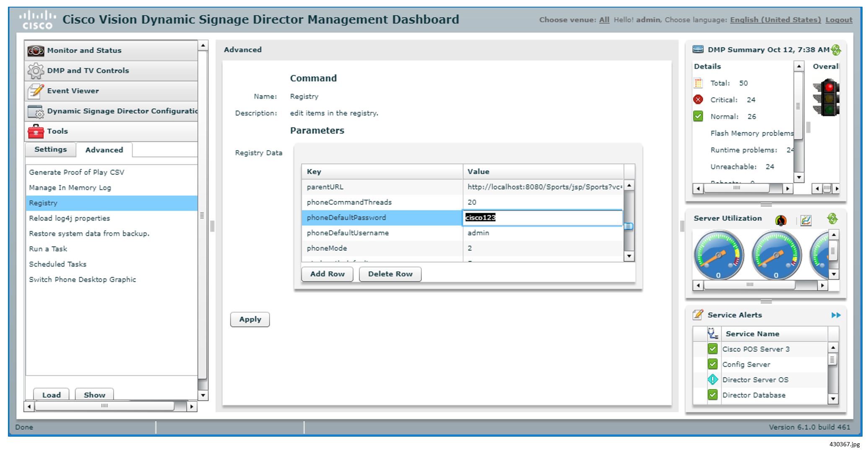Click the Logout link
868x453 pixels.
pyautogui.click(x=839, y=20)
